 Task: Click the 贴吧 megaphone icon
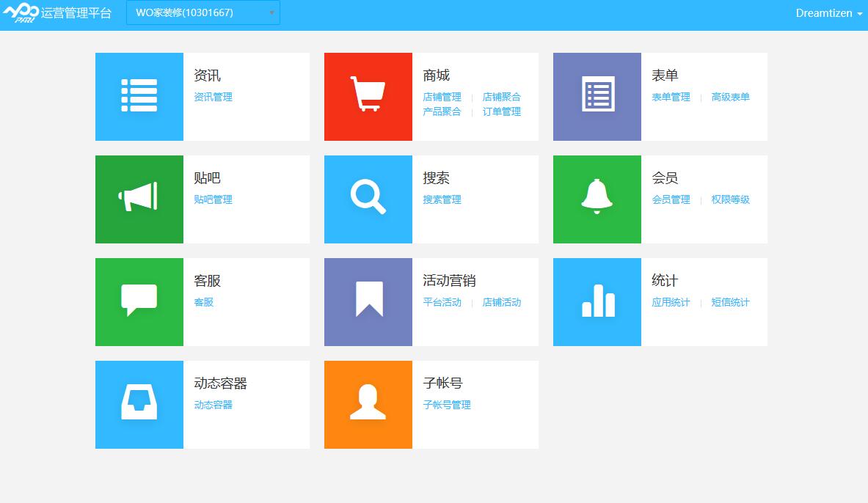[139, 199]
